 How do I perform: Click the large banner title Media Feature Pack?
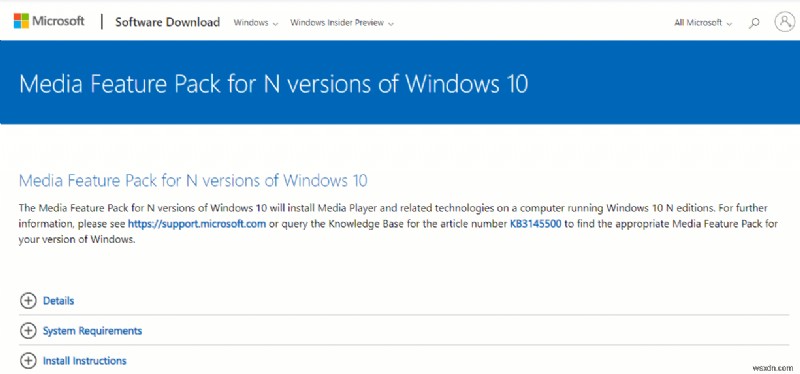click(273, 83)
